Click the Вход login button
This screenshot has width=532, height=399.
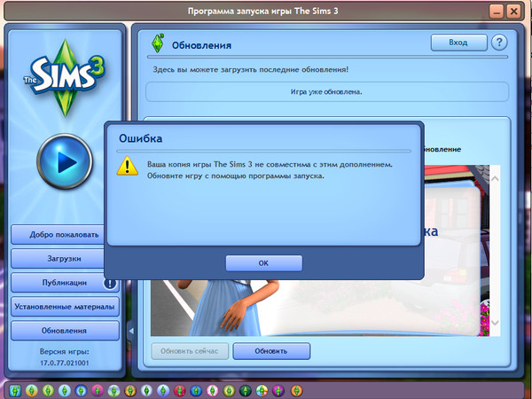458,43
